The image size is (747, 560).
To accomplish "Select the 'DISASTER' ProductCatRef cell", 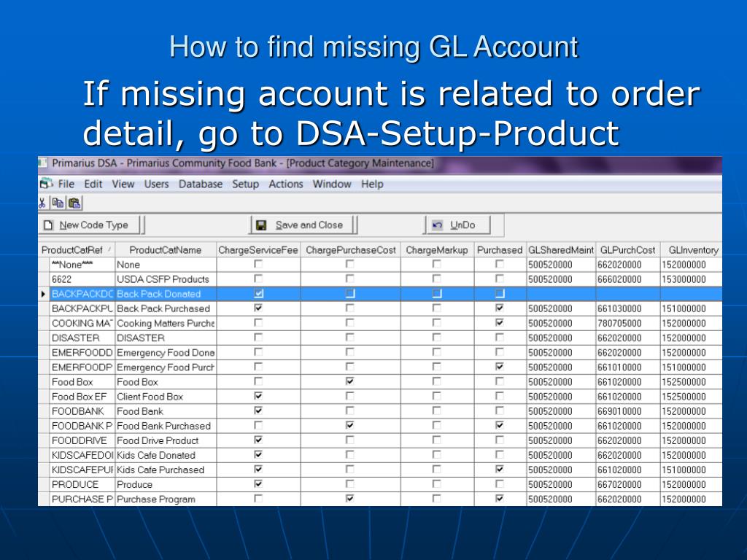I will [x=82, y=338].
